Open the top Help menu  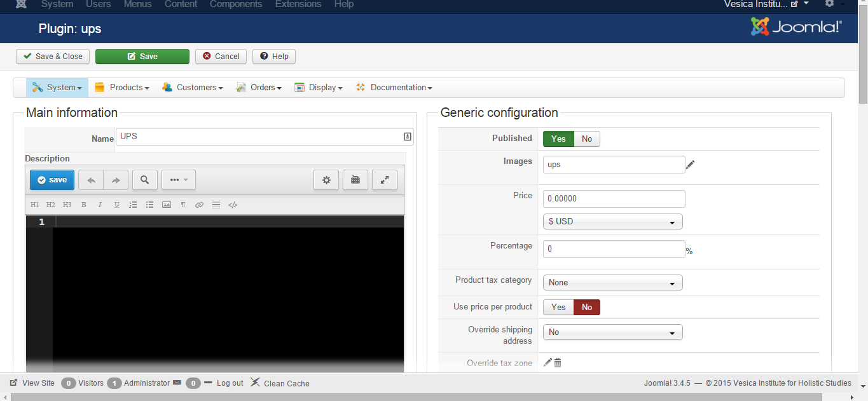click(x=344, y=4)
